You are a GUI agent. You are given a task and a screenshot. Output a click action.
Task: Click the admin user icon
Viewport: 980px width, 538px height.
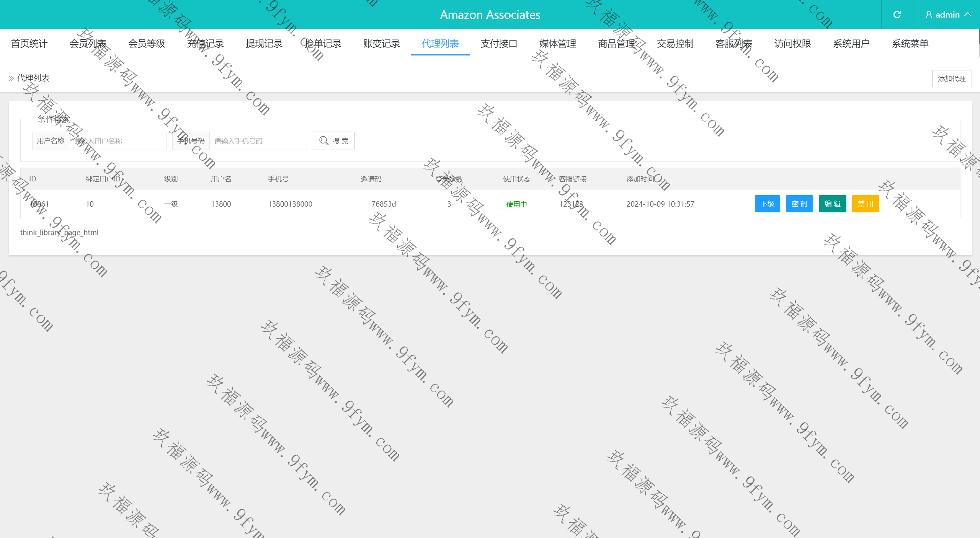coord(929,15)
